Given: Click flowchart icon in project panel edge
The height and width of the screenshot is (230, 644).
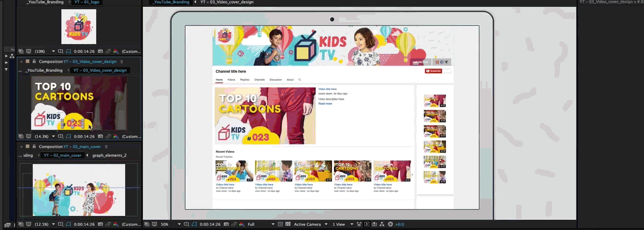Looking at the screenshot, I should (12, 56).
